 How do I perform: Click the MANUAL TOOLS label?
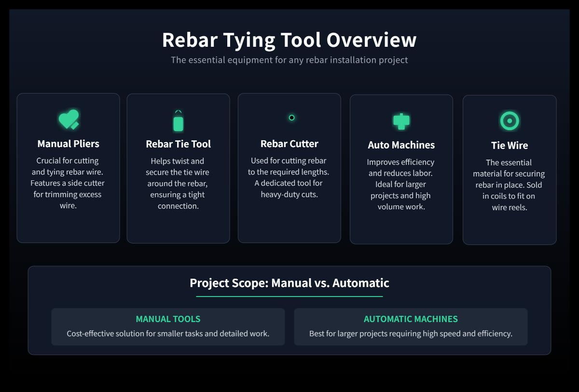pyautogui.click(x=168, y=319)
